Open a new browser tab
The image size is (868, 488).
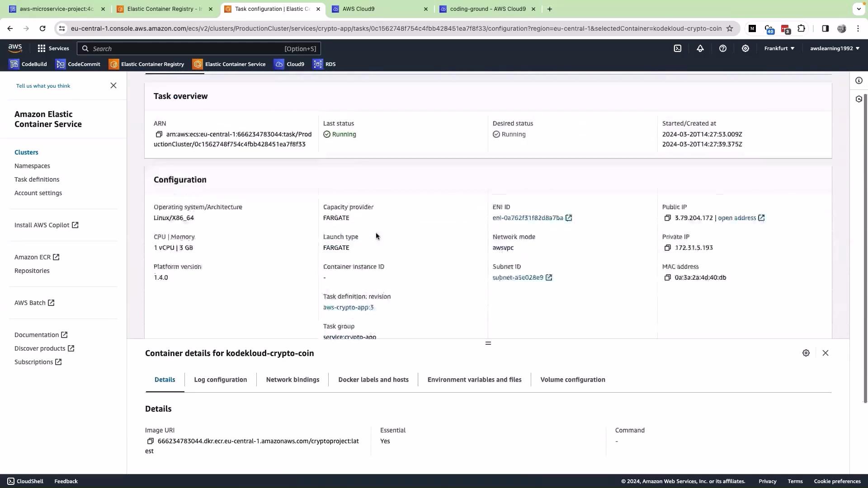pos(550,9)
